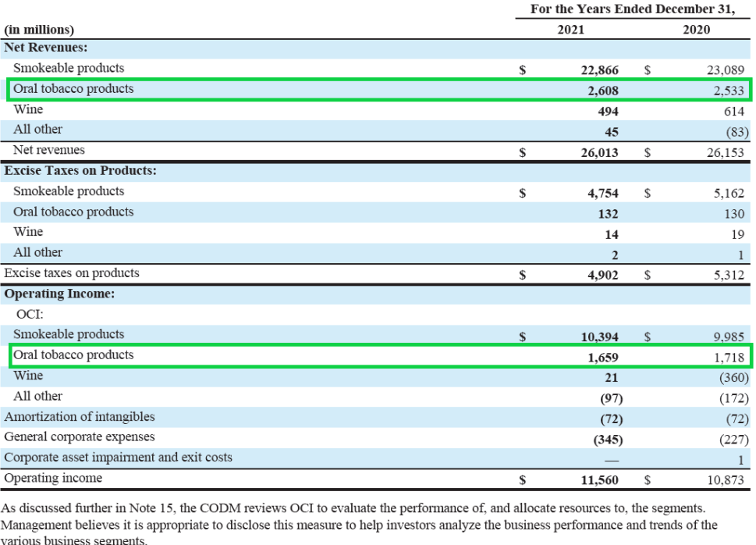Click the 2020 wine OCI value (360)
Viewport: 756px width, 545px height.
pos(731,377)
